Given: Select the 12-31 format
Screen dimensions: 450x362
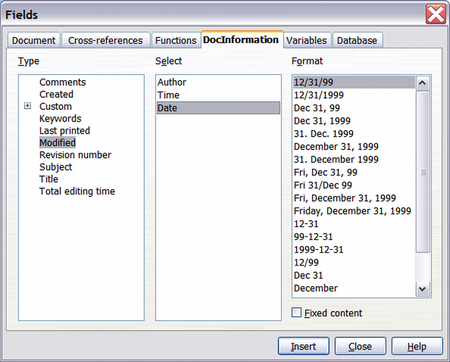Looking at the screenshot, I should 354,224.
